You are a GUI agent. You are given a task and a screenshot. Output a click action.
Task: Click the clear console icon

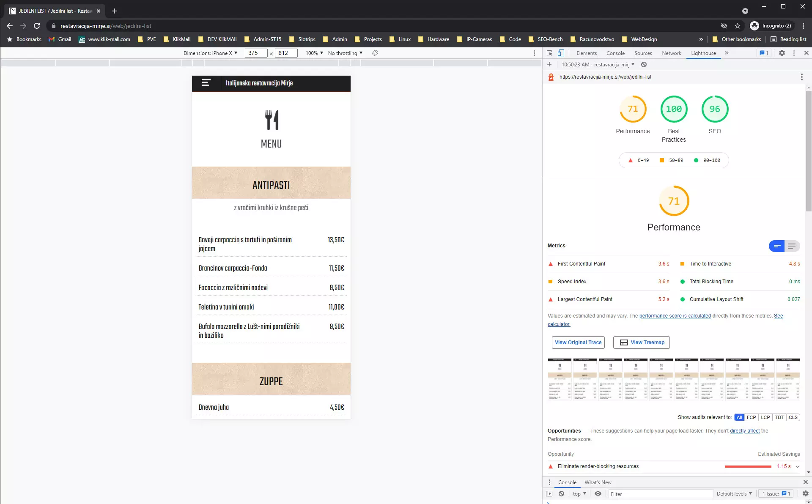[x=561, y=494]
